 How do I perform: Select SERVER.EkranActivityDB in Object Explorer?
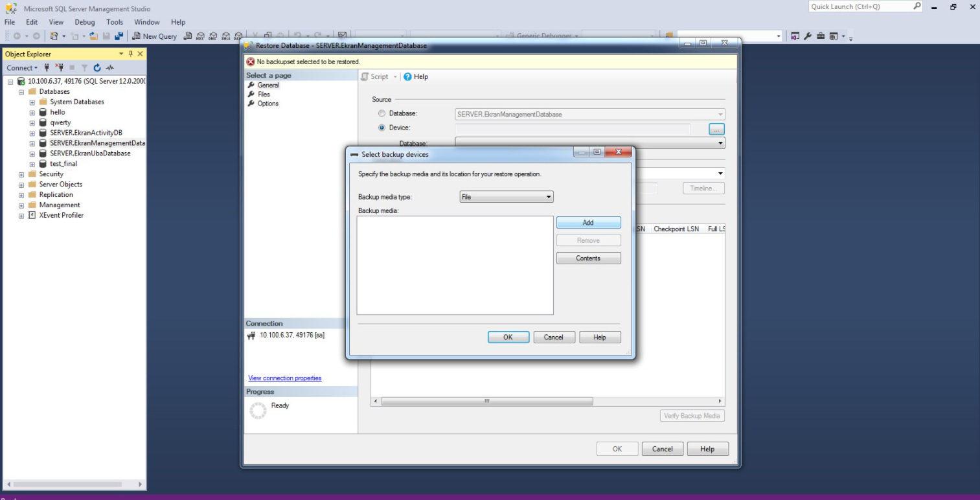coord(86,133)
